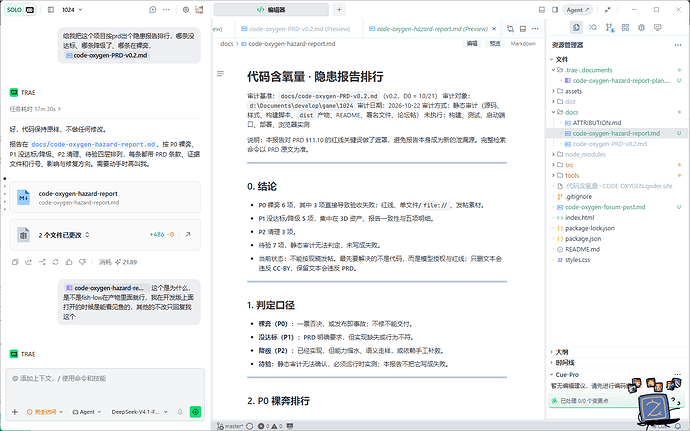Open chat header more options menu
The height and width of the screenshot is (431, 690).
coord(166,9)
